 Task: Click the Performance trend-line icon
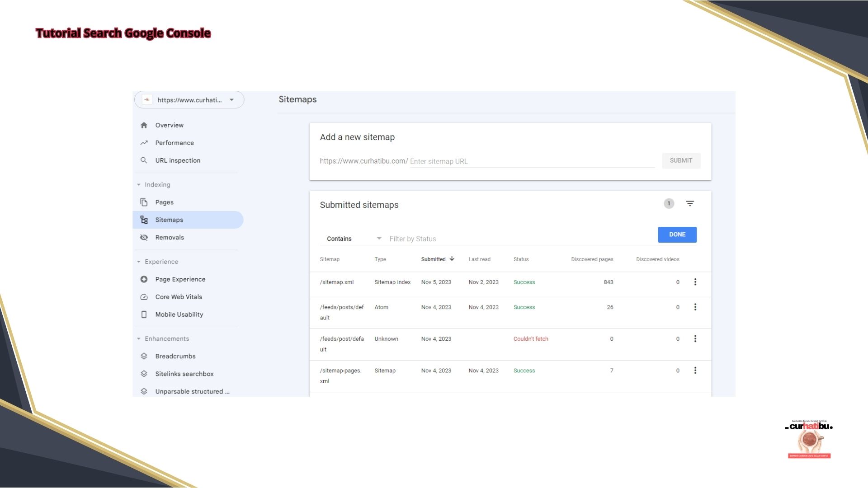[144, 143]
